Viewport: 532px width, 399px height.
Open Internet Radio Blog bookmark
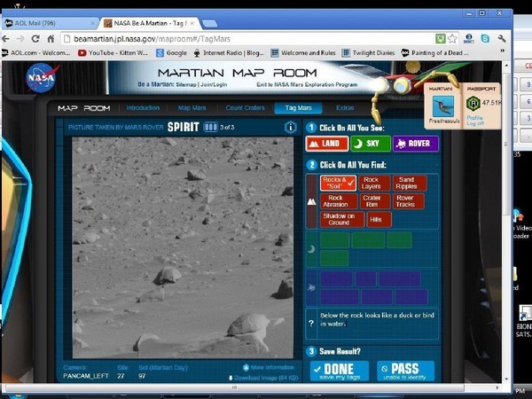click(229, 52)
